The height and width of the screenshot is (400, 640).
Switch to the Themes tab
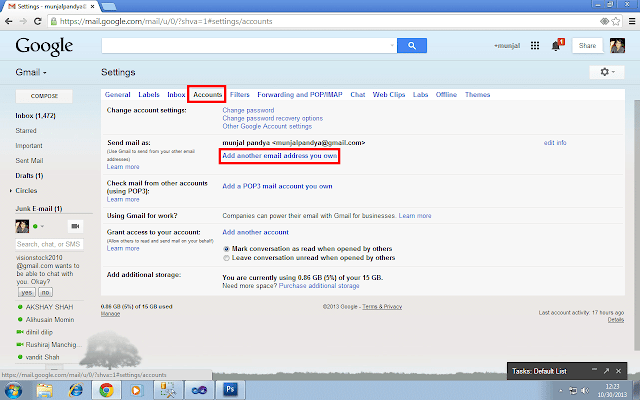(x=478, y=95)
